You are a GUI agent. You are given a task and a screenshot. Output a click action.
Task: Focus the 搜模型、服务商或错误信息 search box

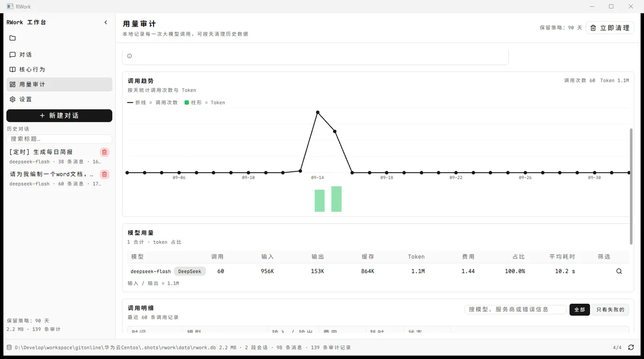516,310
